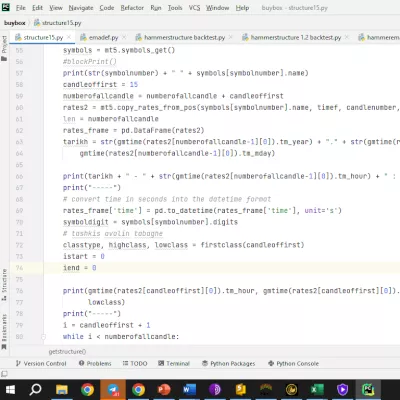Close the hammerstructure backtest.py tab

pyautogui.click(x=231, y=37)
